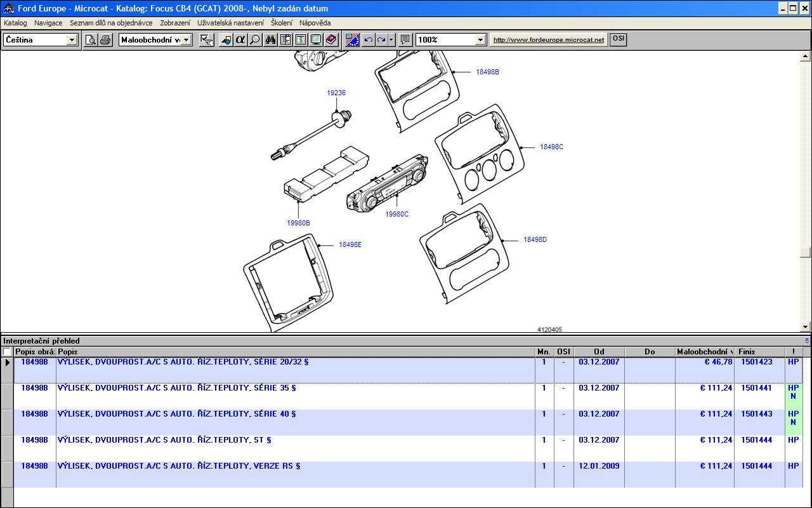The image size is (812, 508).
Task: Open the 100% zoom level dropdown
Action: (480, 40)
